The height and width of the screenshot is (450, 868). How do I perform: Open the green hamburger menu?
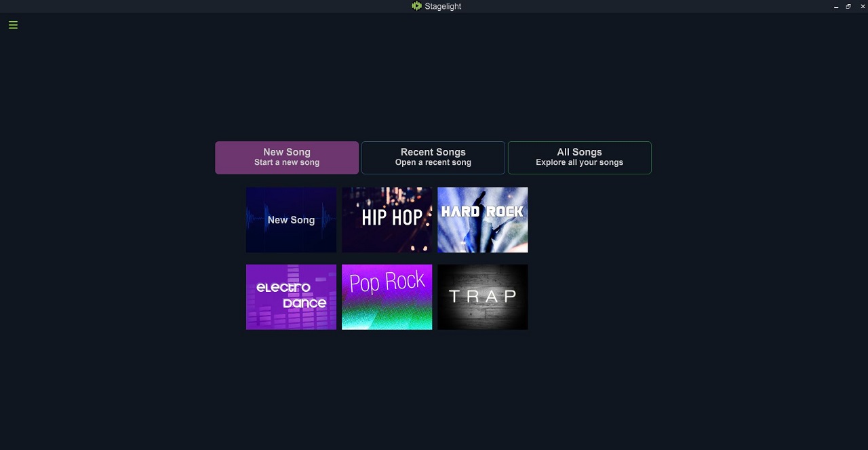tap(13, 25)
